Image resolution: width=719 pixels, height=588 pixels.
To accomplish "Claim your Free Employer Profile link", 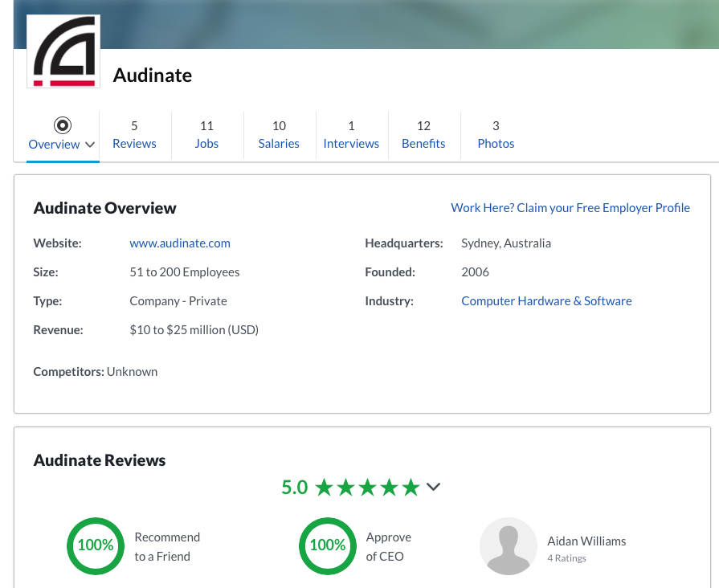I will [570, 207].
